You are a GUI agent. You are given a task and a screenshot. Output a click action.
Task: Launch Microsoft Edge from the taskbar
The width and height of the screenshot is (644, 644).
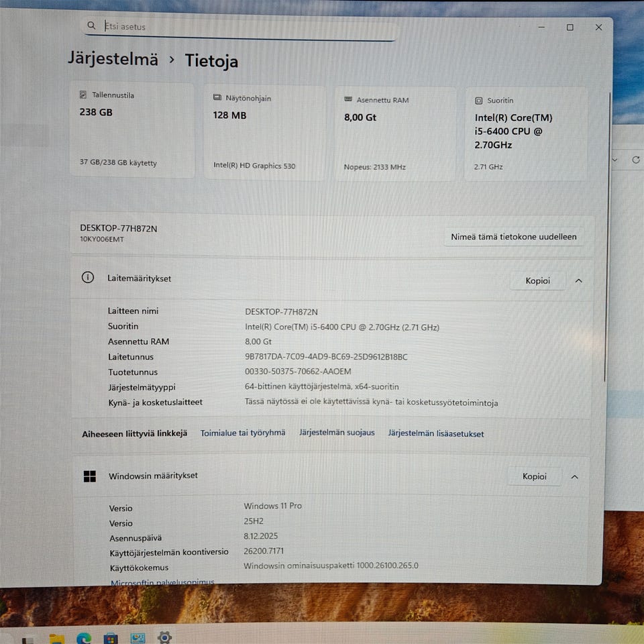(x=84, y=638)
